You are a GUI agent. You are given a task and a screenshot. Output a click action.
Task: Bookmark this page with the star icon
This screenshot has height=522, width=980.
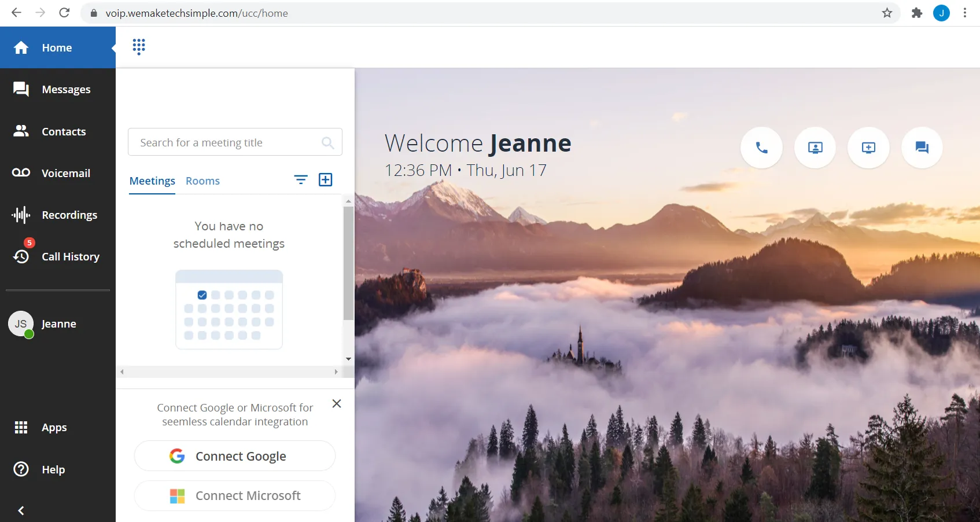click(887, 13)
